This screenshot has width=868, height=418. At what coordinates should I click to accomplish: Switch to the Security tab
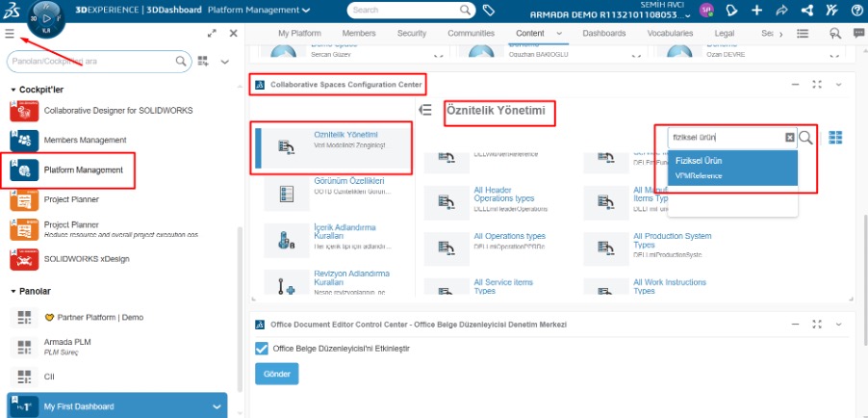tap(412, 34)
